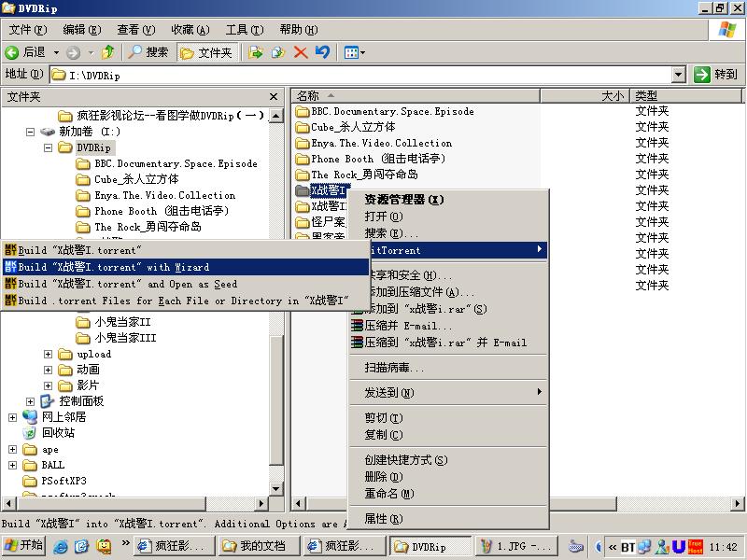This screenshot has height=560, width=747.
Task: Choose Build "X战警I.torrent" submenu item
Action: click(186, 250)
